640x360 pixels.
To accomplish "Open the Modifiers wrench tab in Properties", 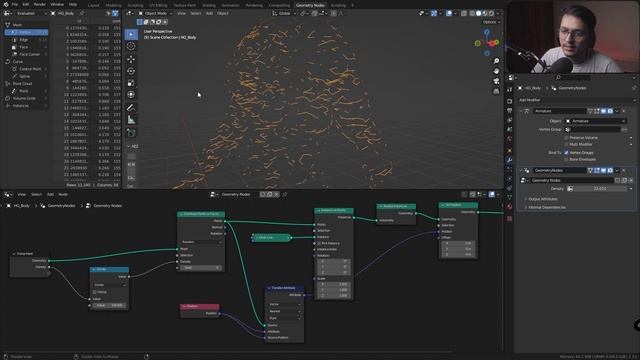I will click(x=510, y=160).
